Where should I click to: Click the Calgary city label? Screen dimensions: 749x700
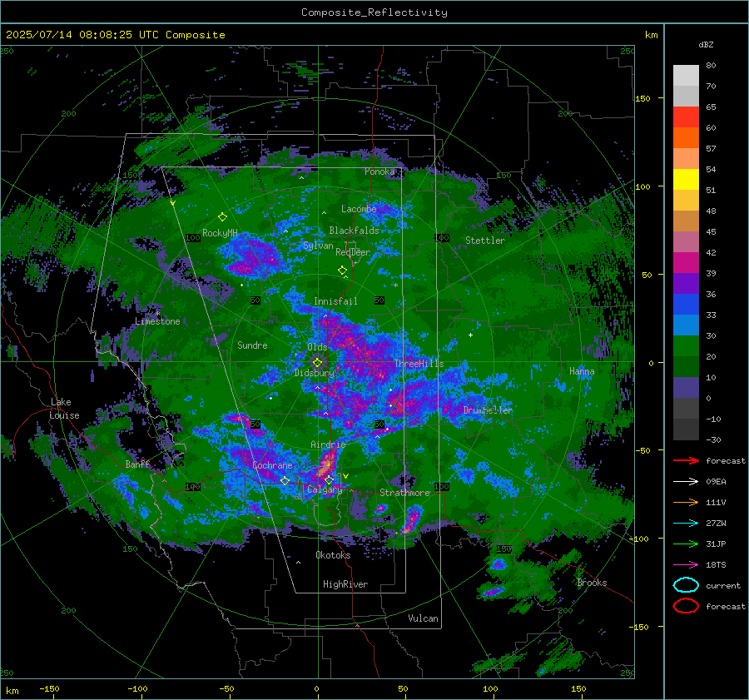[x=325, y=489]
